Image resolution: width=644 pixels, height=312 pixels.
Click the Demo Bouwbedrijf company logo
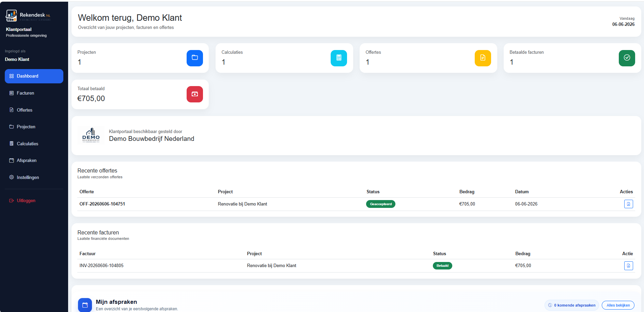91,135
